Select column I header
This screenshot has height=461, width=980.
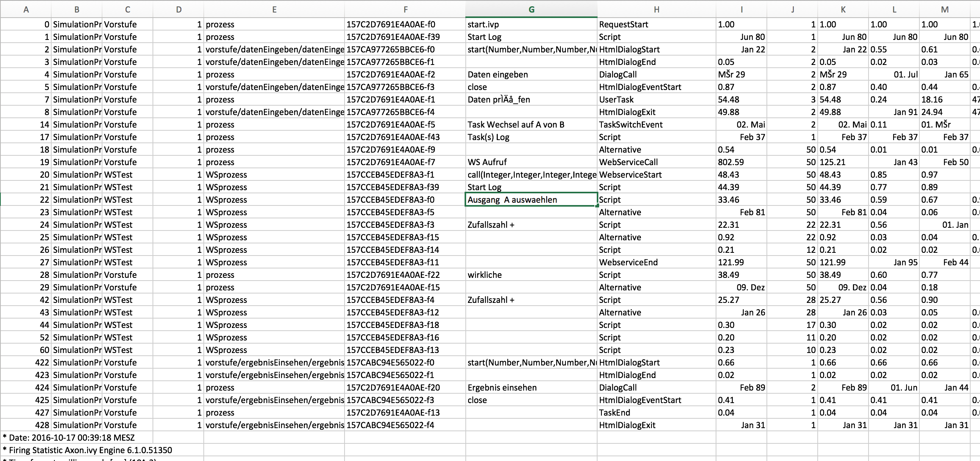741,9
